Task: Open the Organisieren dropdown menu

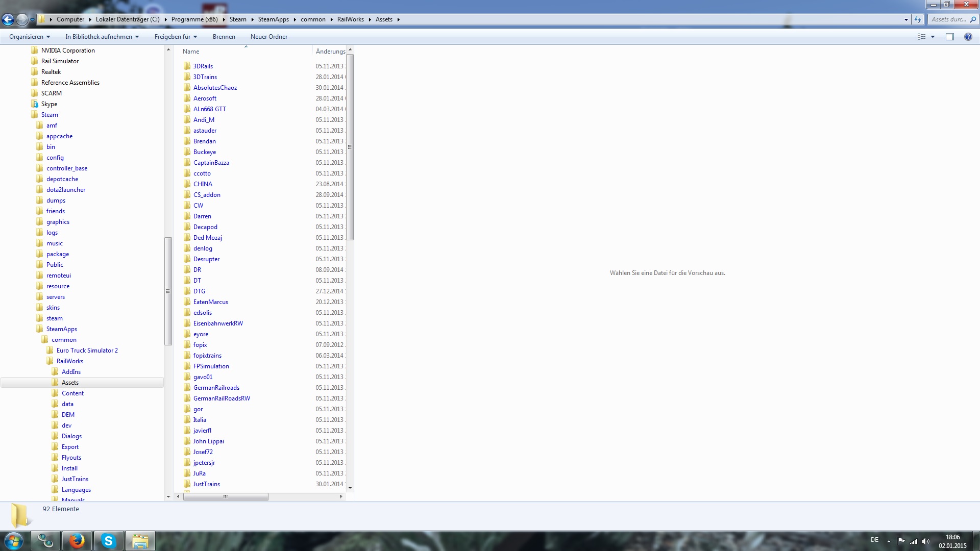Action: 30,37
